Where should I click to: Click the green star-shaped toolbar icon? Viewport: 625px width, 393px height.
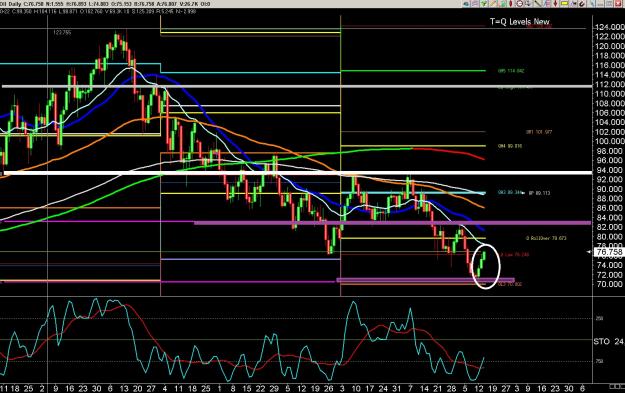click(x=484, y=4)
